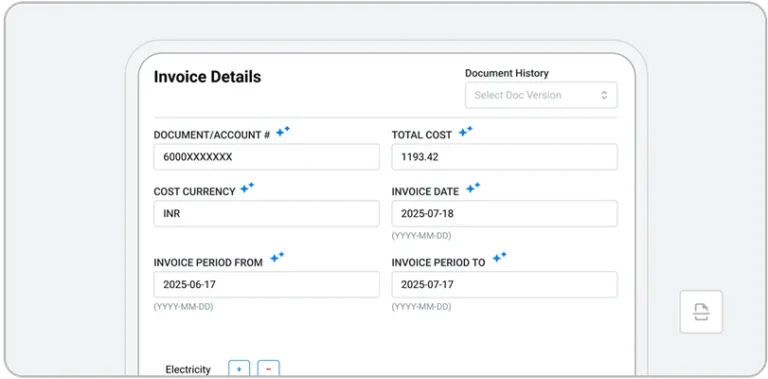Click the TOTAL COST label text
Screen dimensions: 768x379
coord(422,135)
